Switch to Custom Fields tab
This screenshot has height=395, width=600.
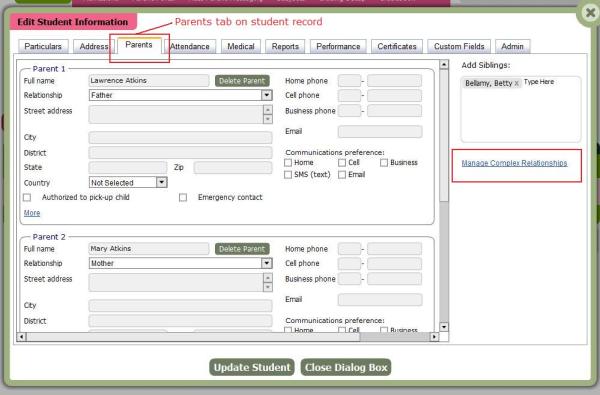tap(459, 46)
